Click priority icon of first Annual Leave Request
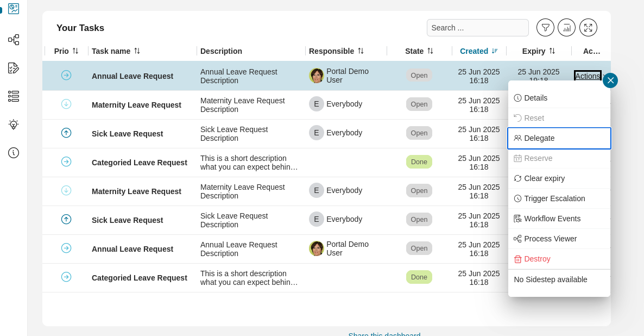644x336 pixels. click(x=66, y=75)
